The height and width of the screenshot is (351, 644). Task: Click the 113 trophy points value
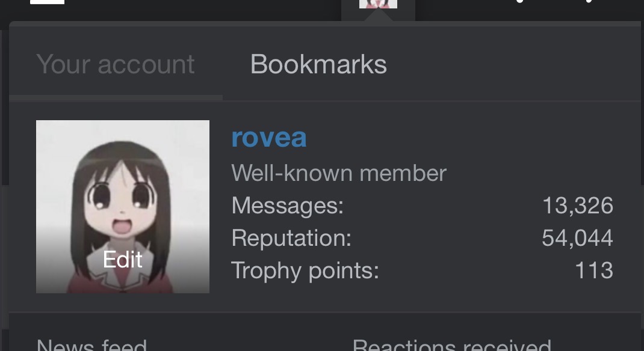coord(594,270)
